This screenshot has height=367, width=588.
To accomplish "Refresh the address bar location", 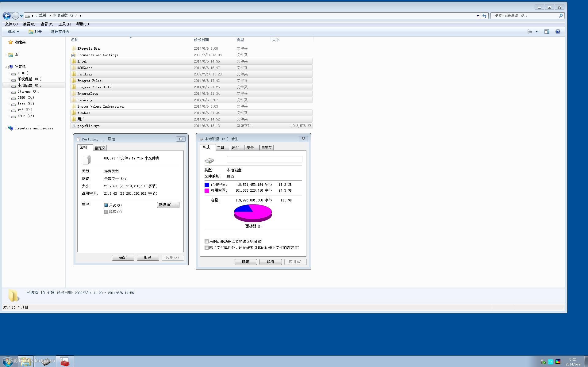I will pyautogui.click(x=485, y=16).
